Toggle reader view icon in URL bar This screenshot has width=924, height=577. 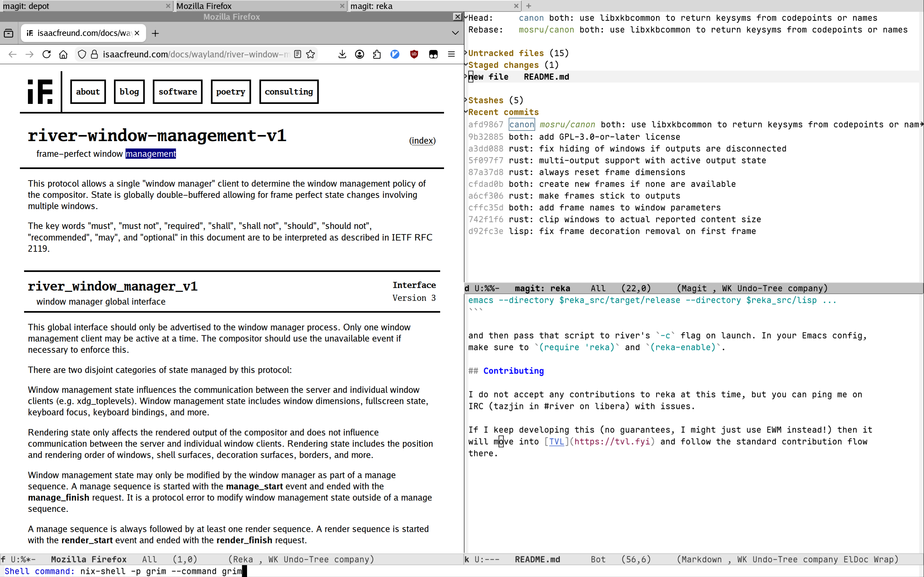(298, 54)
